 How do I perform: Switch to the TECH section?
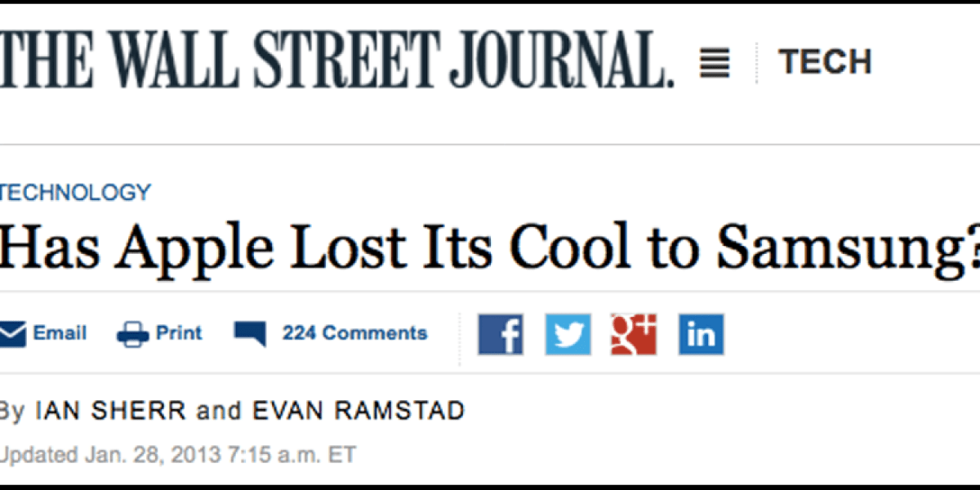pyautogui.click(x=826, y=60)
